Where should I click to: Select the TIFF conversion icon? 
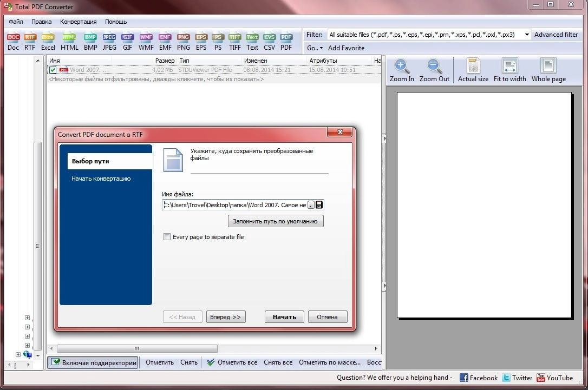coord(235,42)
